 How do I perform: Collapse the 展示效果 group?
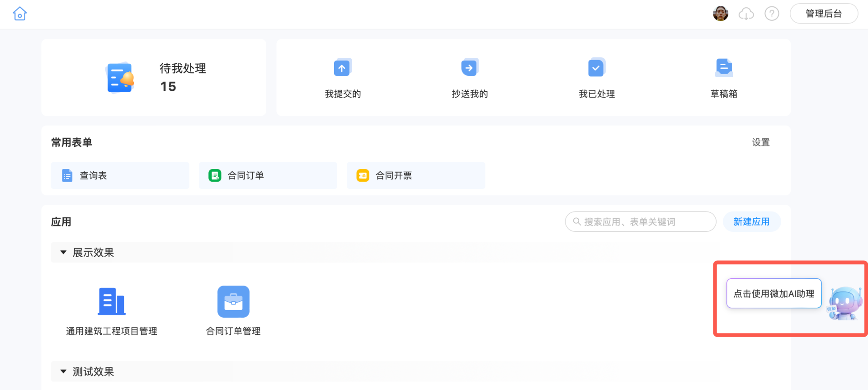tap(63, 253)
